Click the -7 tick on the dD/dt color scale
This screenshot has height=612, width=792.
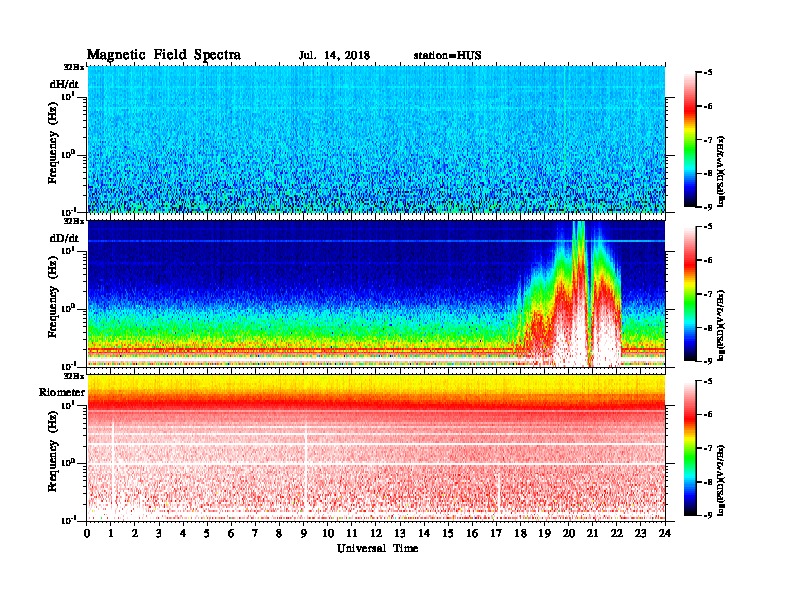point(708,294)
